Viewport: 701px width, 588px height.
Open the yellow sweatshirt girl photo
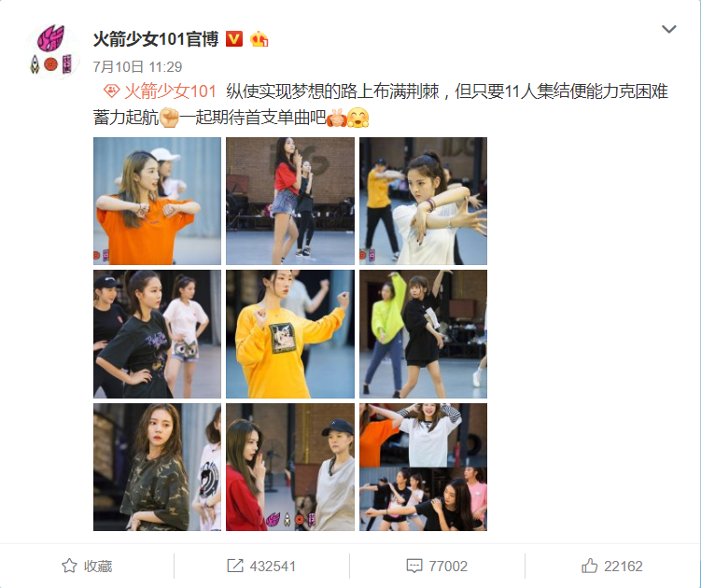290,334
